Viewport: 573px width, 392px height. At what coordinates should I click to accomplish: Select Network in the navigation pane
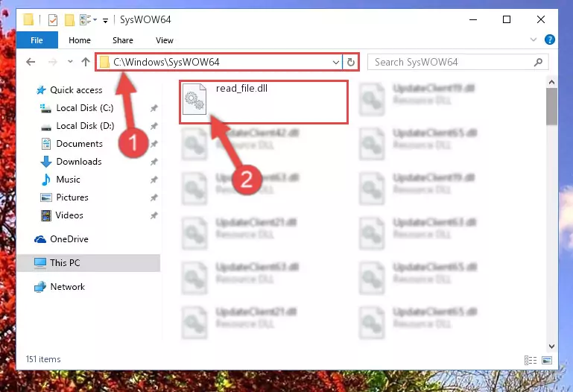[68, 287]
